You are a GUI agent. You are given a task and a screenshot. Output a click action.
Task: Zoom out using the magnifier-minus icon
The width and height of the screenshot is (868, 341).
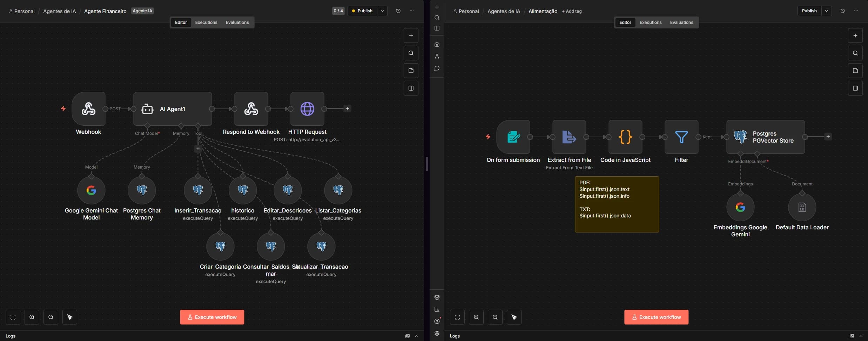coord(51,317)
